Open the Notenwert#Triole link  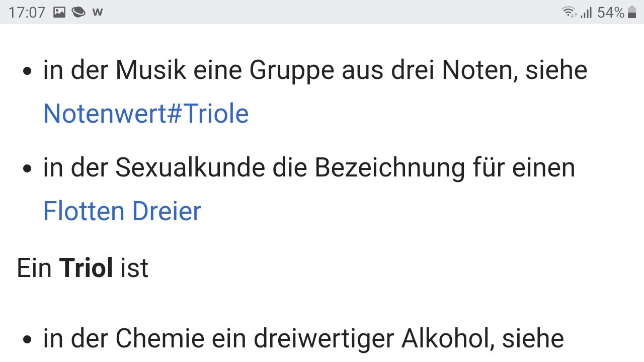[146, 114]
